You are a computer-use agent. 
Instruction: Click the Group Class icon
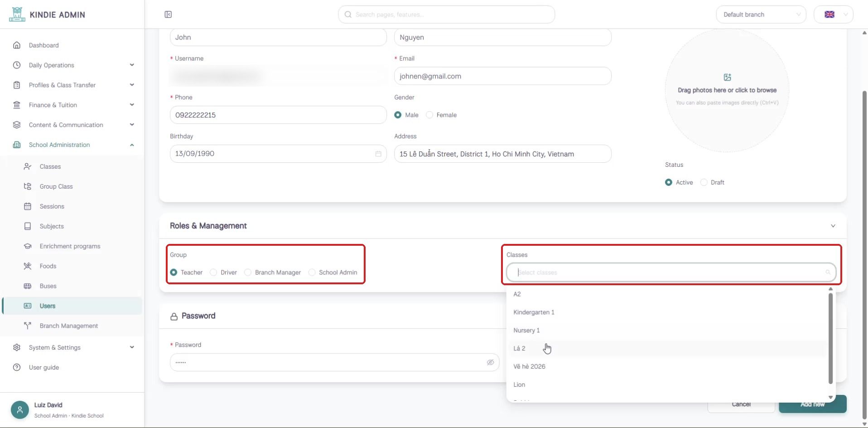[28, 186]
